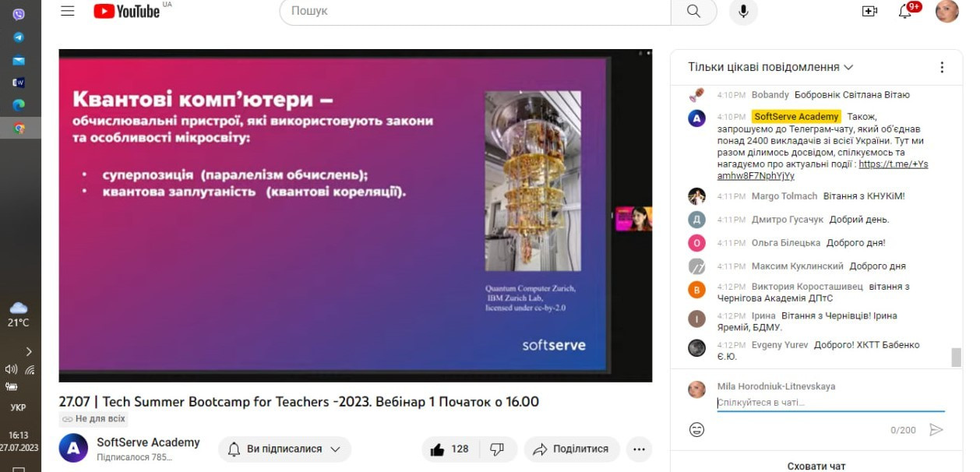The width and height of the screenshot is (980, 472).
Task: Click the SoftServe Academy chat author badge
Action: (796, 117)
